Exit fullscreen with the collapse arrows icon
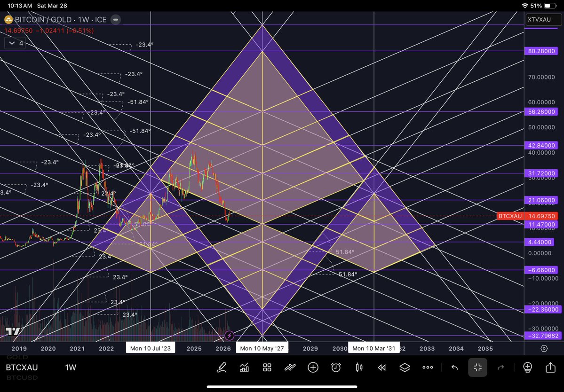 [x=477, y=367]
